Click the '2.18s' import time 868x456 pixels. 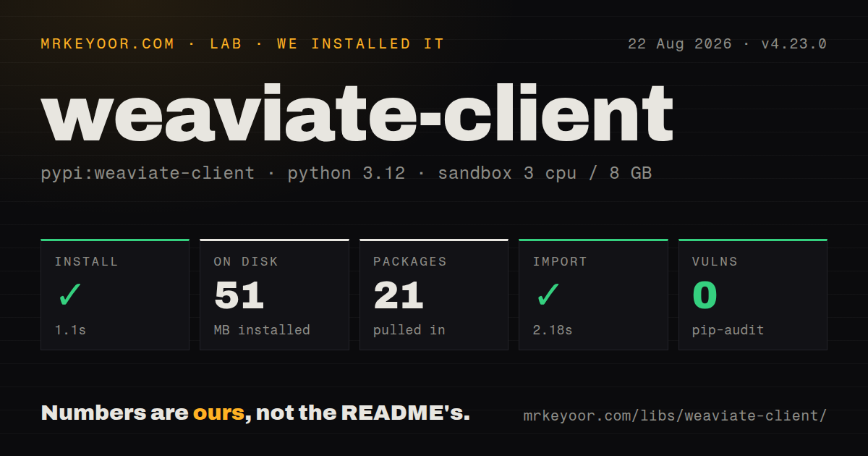pyautogui.click(x=553, y=330)
